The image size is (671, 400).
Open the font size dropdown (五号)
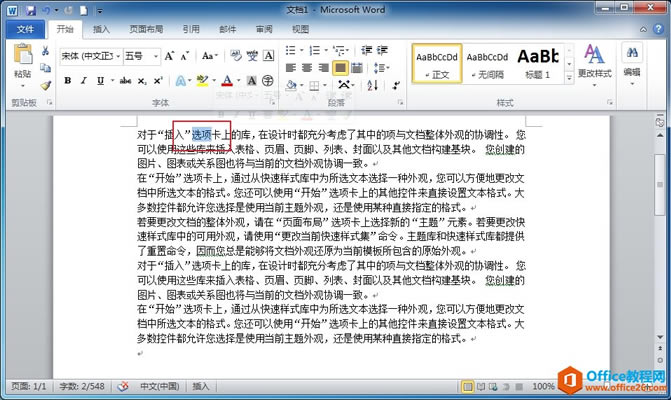click(x=156, y=56)
